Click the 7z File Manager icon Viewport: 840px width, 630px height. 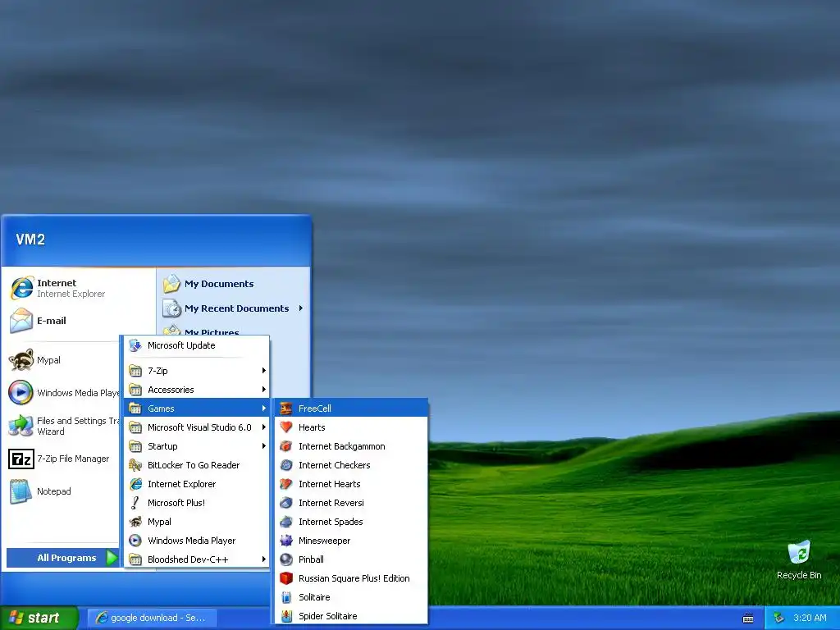pos(21,459)
